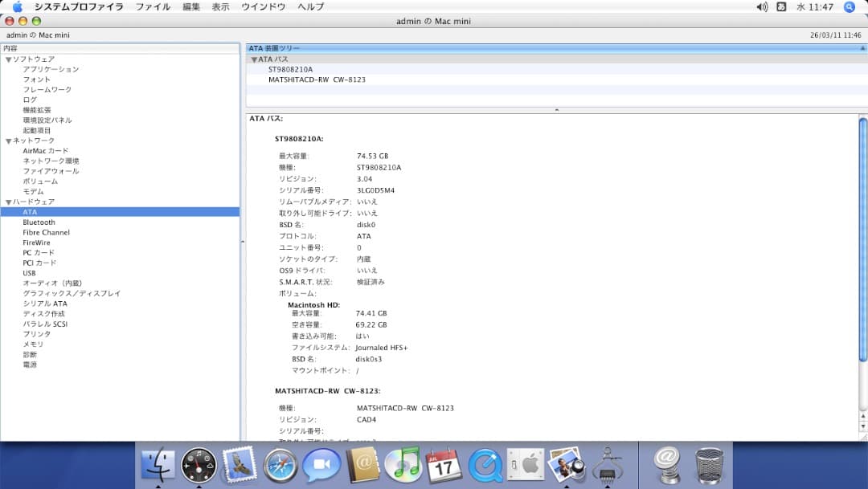Click the horizontal split pane handle
The height and width of the screenshot is (489, 868).
[556, 110]
